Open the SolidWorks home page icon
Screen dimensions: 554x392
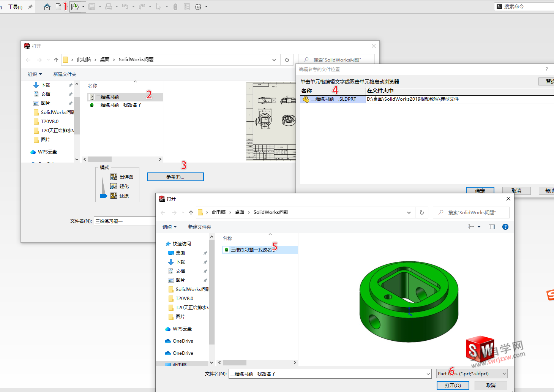pyautogui.click(x=47, y=6)
